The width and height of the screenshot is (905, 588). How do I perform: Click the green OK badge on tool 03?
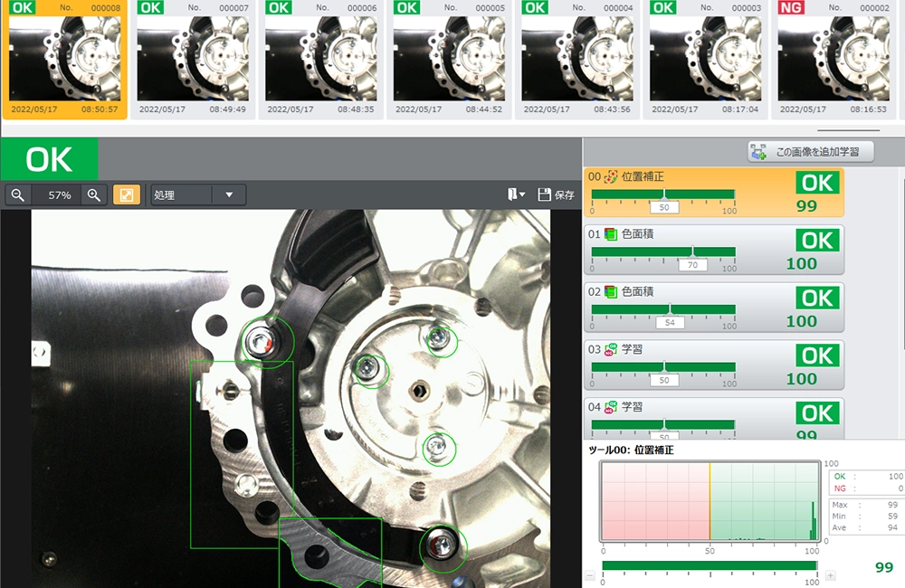point(817,356)
